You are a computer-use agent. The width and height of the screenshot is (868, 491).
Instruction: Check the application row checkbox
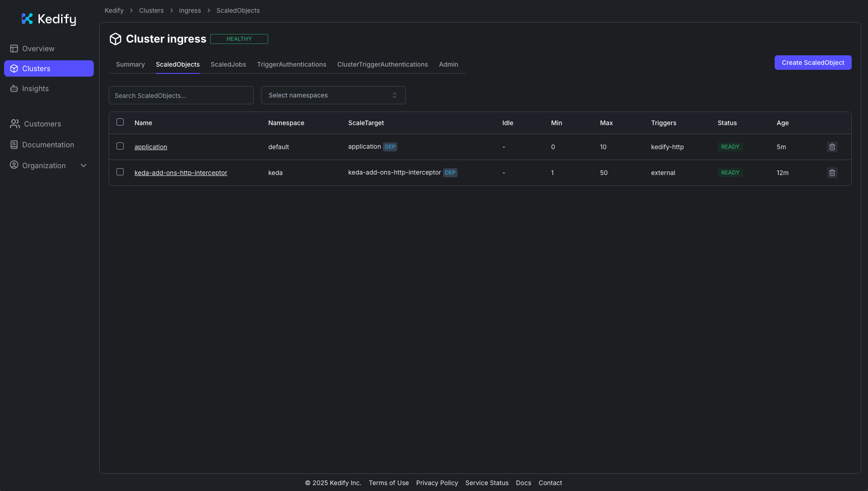pos(120,146)
